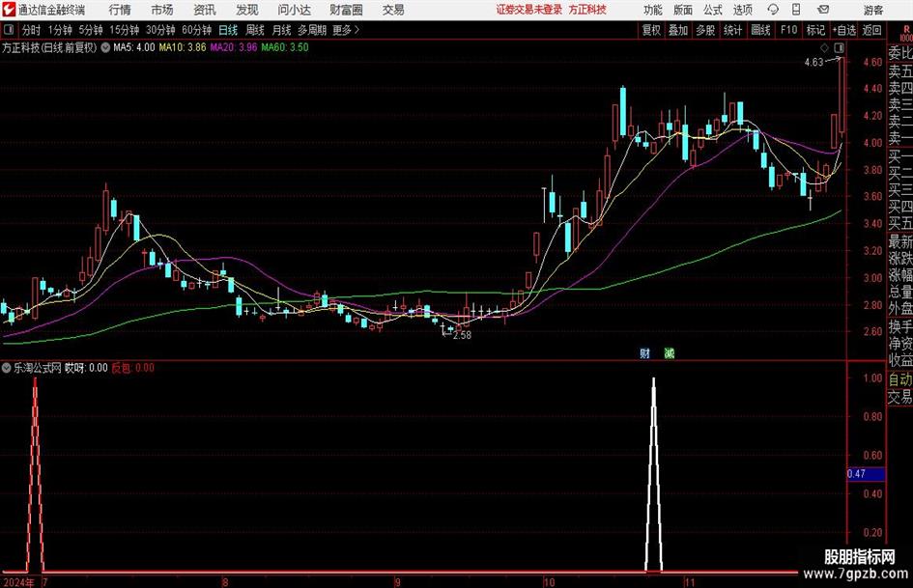
Task: Open the 市场 menu
Action: click(x=162, y=10)
